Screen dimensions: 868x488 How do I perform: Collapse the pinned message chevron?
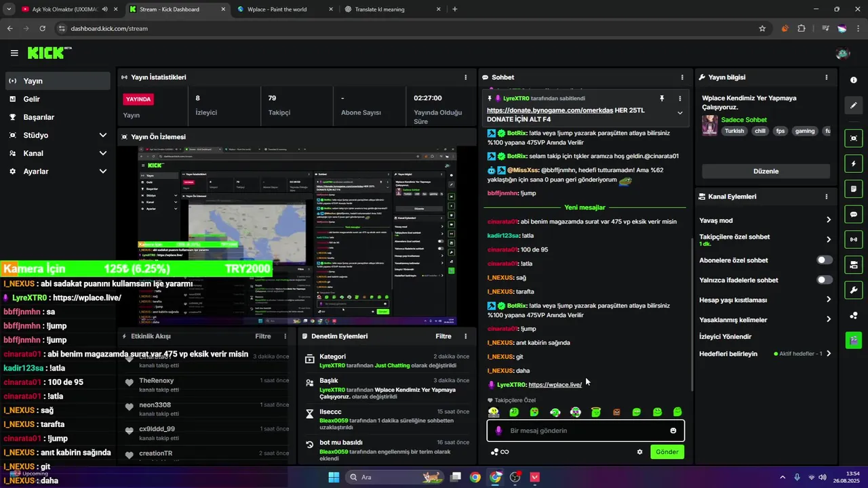(680, 113)
